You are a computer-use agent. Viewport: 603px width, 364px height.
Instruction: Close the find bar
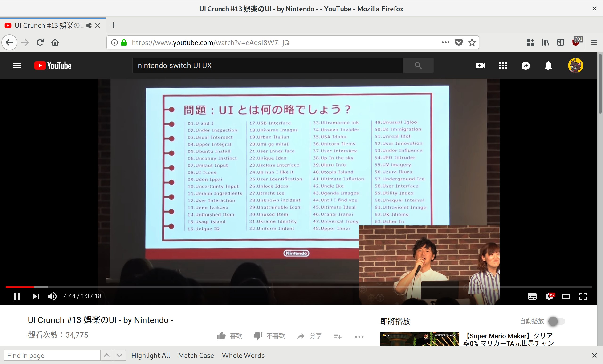point(595,355)
